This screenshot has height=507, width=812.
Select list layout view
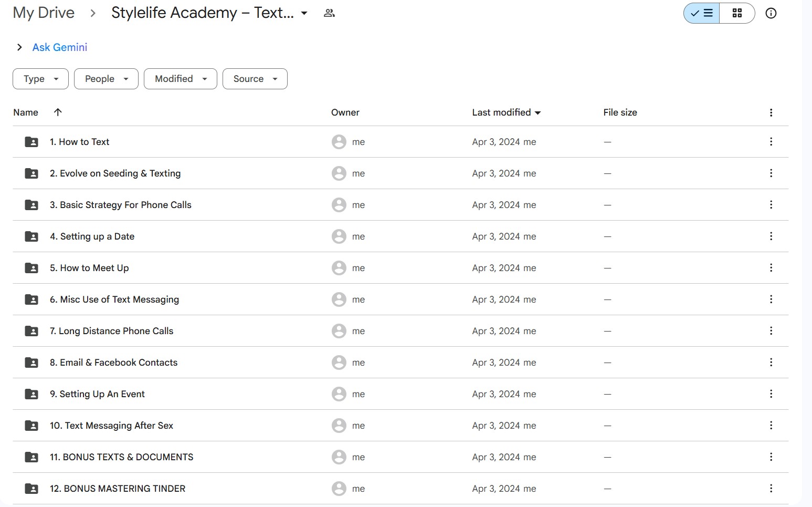702,14
